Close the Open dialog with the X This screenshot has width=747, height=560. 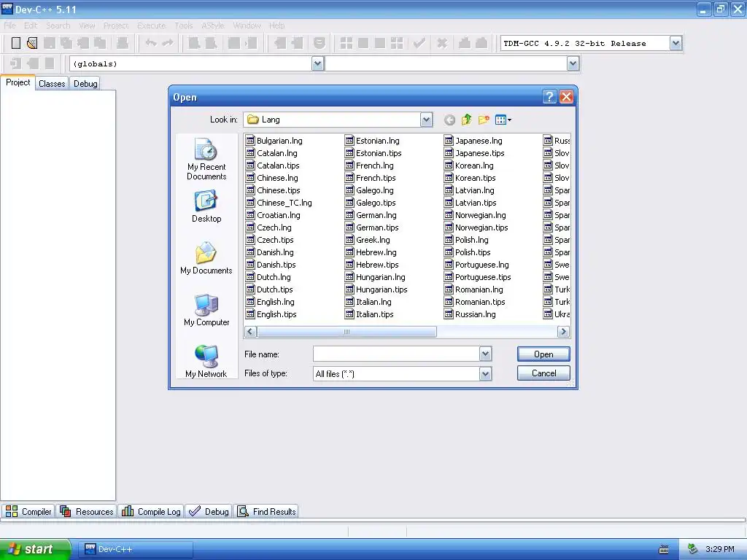566,97
